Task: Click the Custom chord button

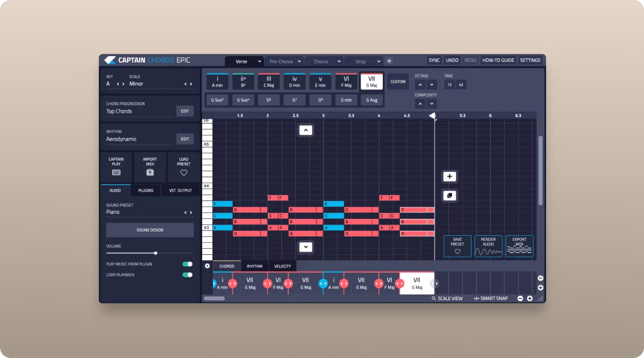Action: pyautogui.click(x=398, y=81)
